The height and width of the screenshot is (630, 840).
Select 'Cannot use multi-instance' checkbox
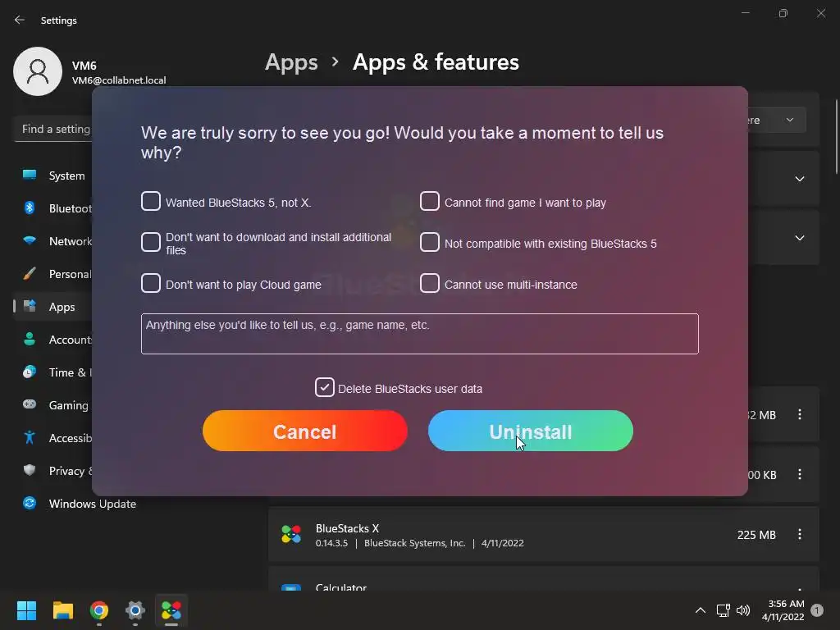[430, 283]
